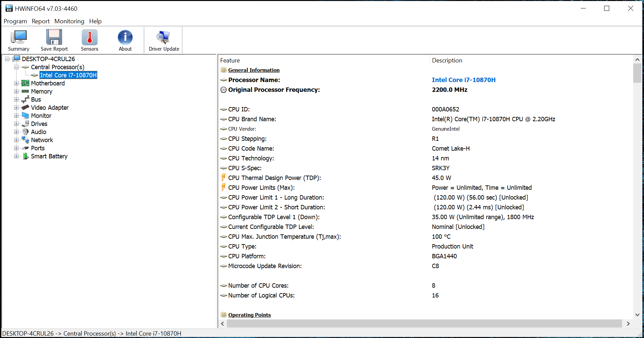Expand the Memory tree node
The image size is (644, 338).
point(16,92)
